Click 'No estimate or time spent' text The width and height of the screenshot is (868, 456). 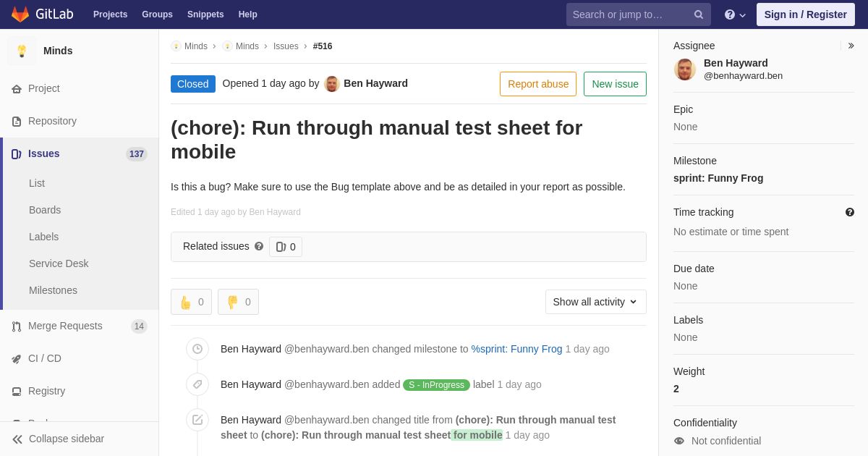(731, 232)
